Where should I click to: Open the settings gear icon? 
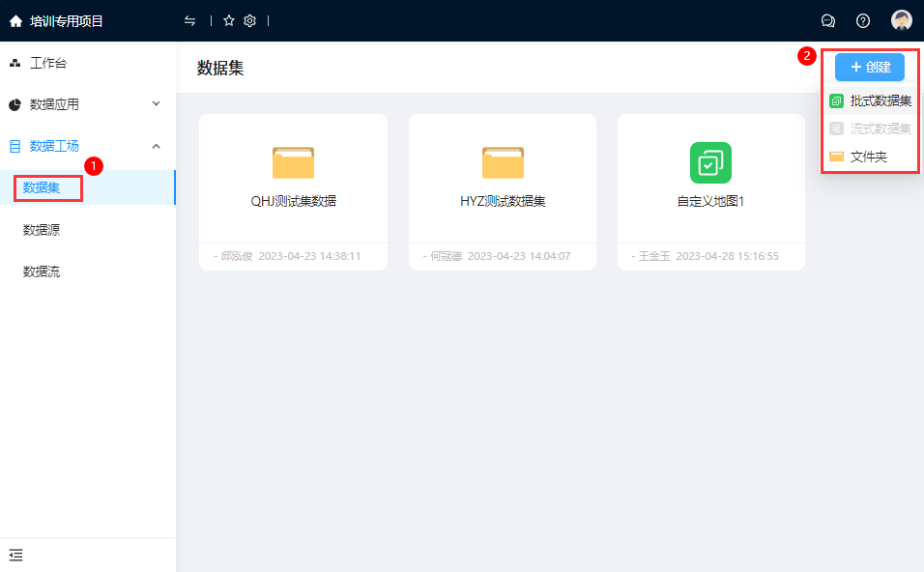pos(249,21)
